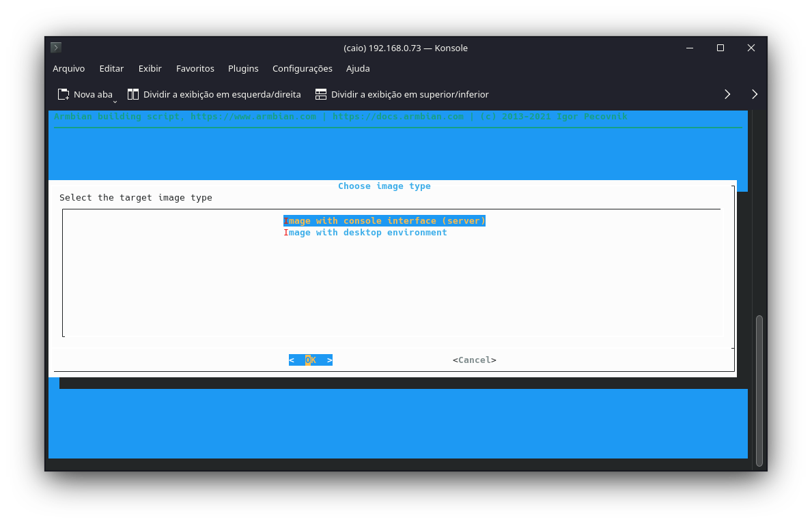Click the split top/bottom view icon

pos(321,94)
